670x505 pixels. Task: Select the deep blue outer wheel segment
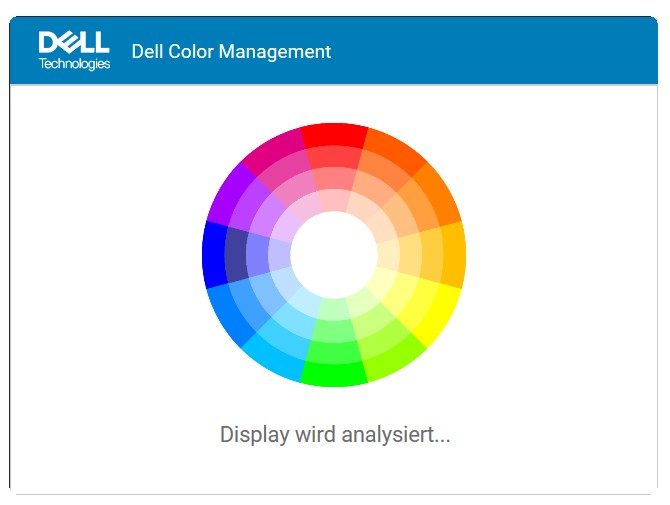coord(215,255)
